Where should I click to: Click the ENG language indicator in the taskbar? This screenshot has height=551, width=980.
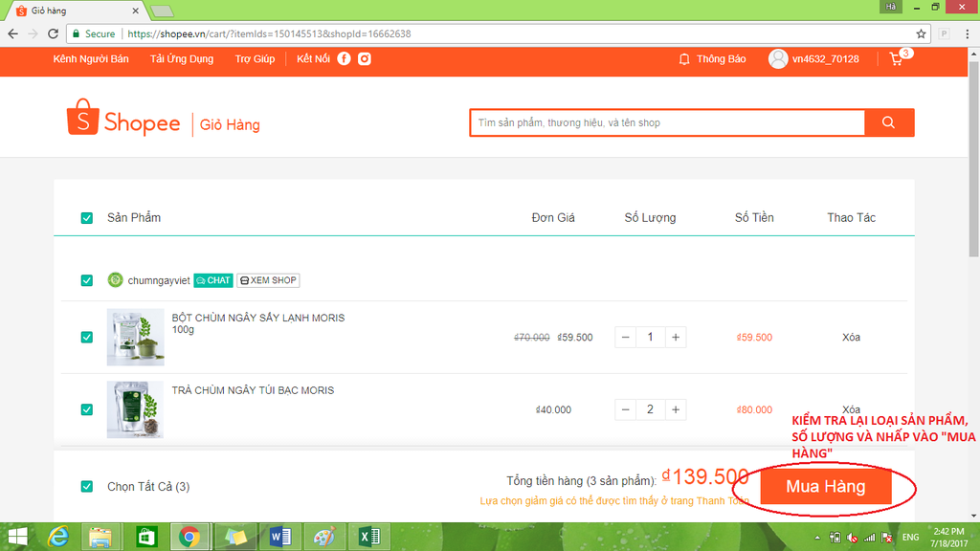[x=911, y=538]
